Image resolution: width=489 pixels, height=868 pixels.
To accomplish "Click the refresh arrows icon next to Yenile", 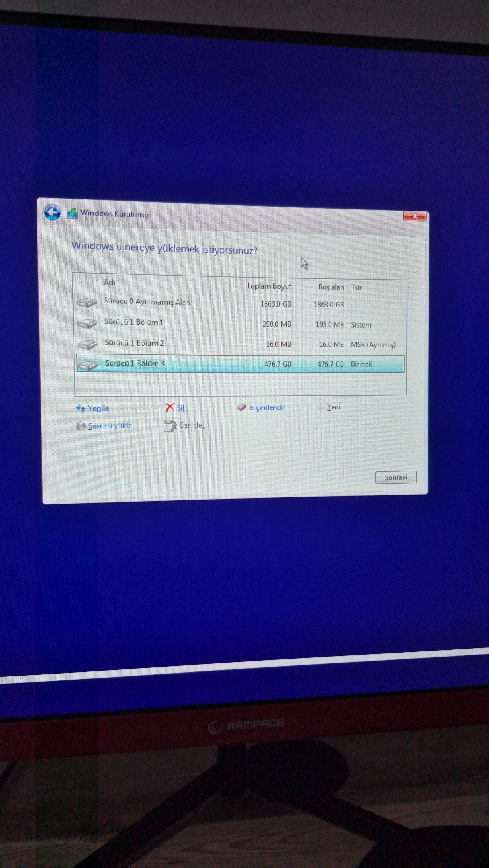I will 81,408.
